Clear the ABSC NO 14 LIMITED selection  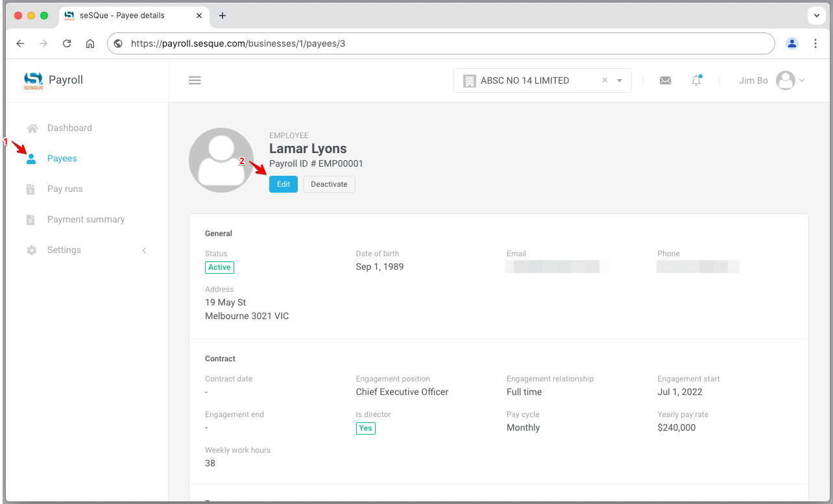(x=605, y=80)
